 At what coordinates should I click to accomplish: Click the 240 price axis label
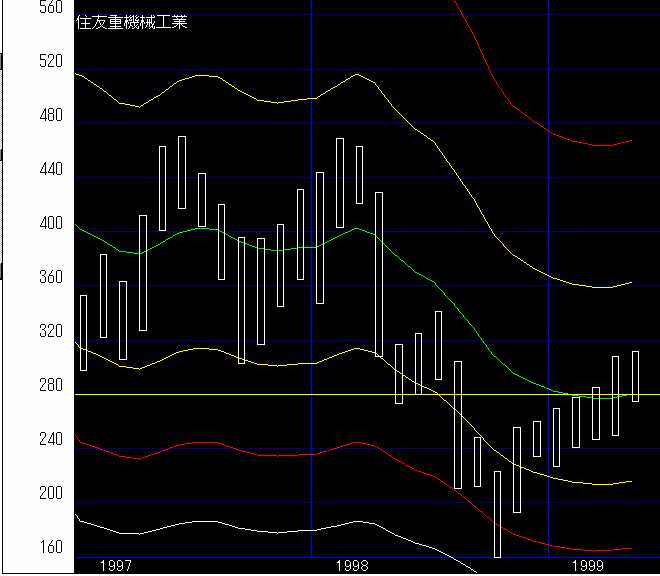coord(50,440)
